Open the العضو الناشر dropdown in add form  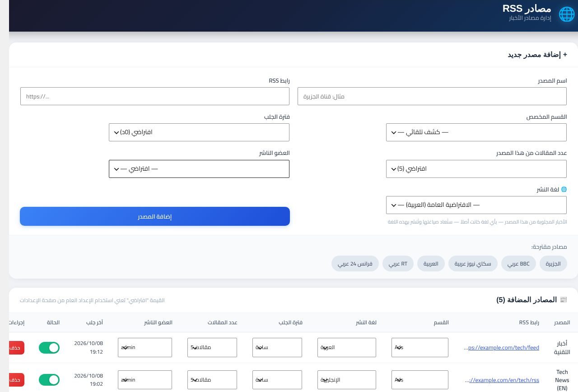coord(199,169)
